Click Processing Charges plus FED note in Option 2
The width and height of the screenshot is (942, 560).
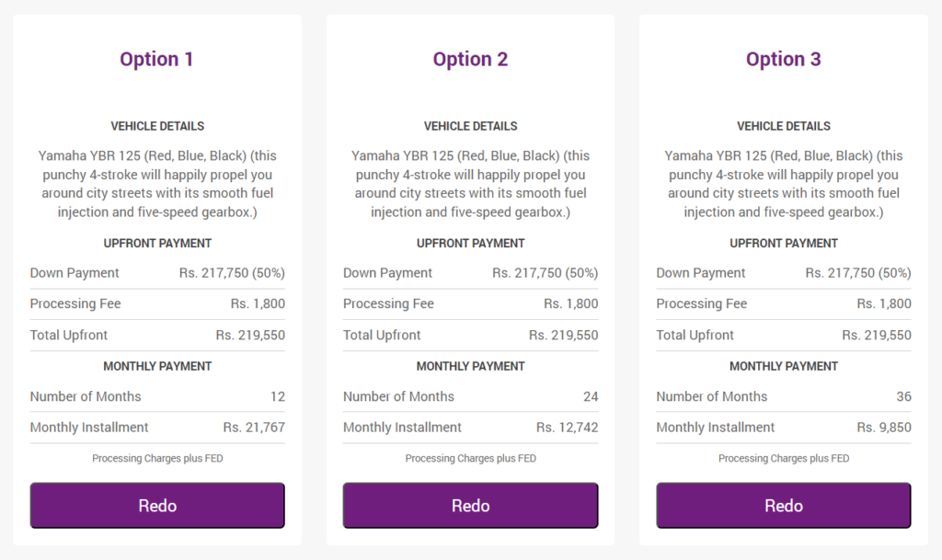tap(470, 459)
